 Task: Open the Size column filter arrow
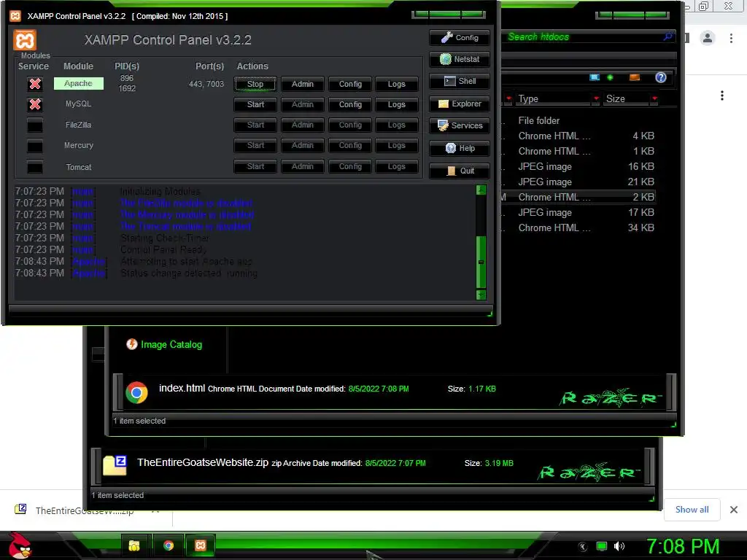tap(654, 98)
